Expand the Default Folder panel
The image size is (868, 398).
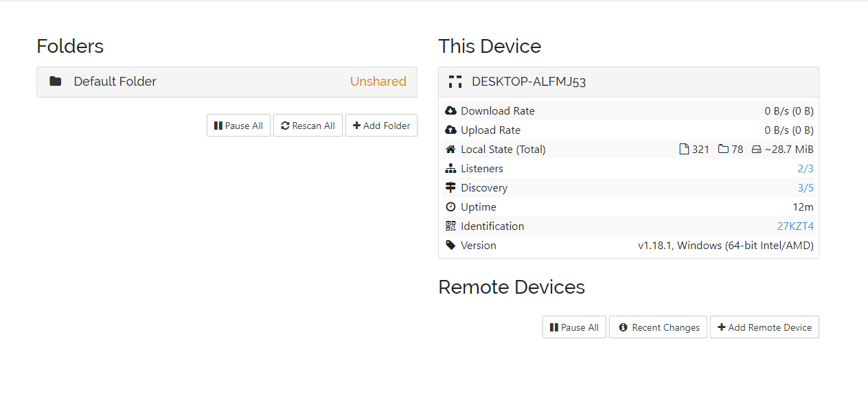227,82
